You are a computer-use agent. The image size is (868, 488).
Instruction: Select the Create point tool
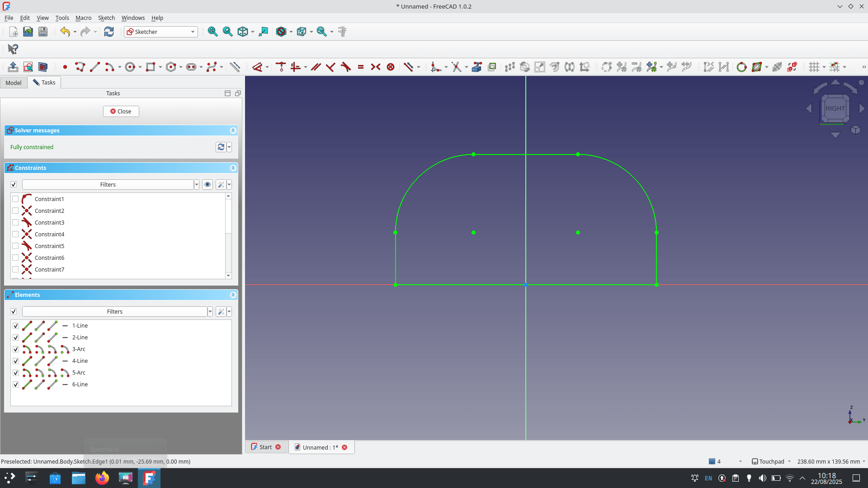pos(65,66)
